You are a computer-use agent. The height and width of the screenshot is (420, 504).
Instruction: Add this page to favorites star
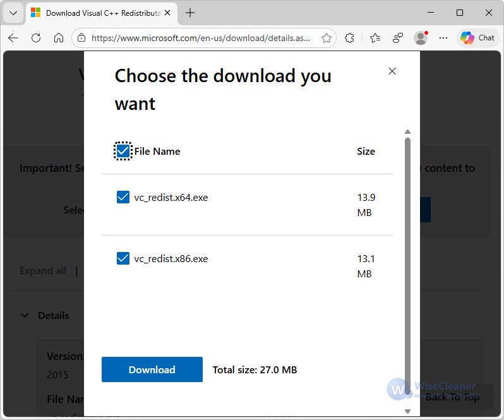pyautogui.click(x=327, y=38)
